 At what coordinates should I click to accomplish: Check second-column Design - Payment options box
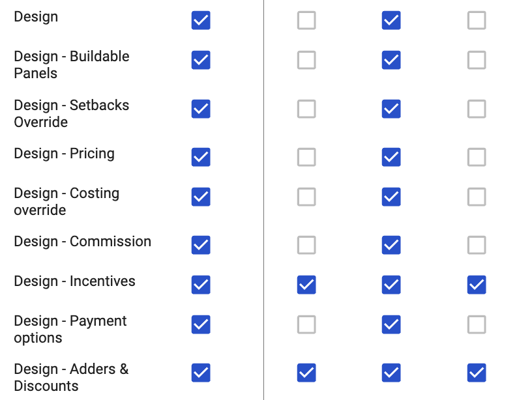(x=306, y=324)
